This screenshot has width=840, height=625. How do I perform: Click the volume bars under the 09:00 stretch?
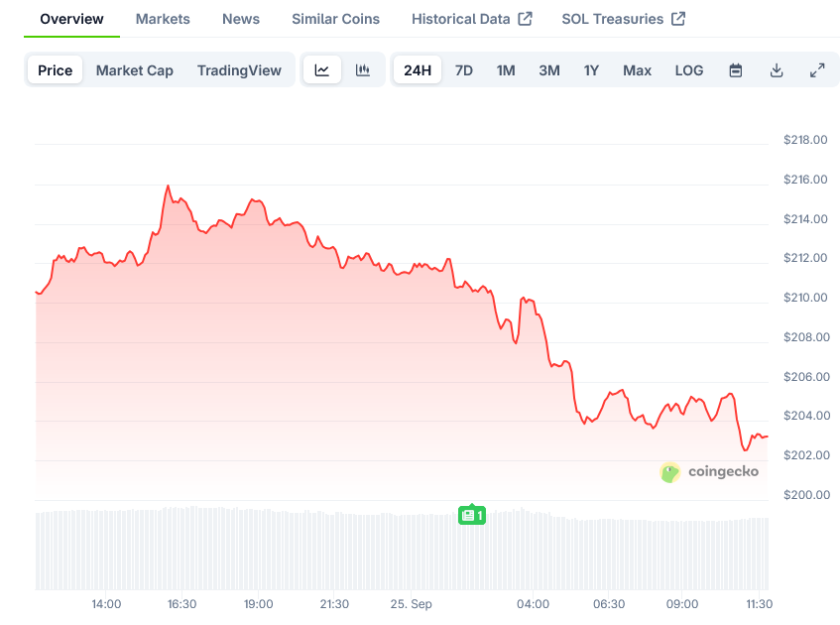[x=682, y=555]
